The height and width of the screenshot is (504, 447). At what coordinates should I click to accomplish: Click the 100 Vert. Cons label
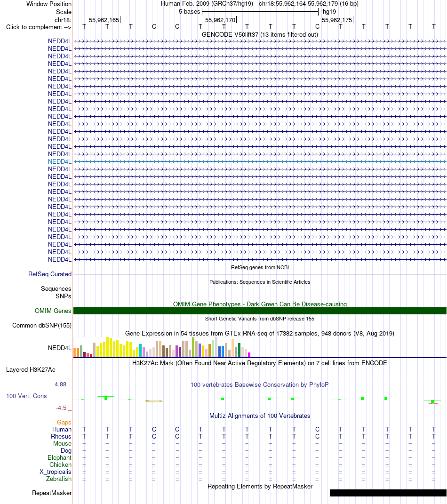click(x=27, y=396)
